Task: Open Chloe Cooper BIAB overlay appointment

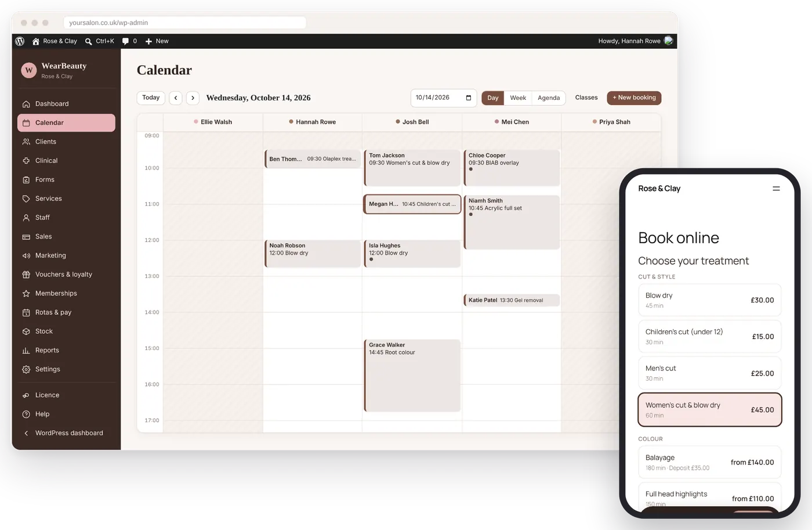Action: (x=512, y=168)
